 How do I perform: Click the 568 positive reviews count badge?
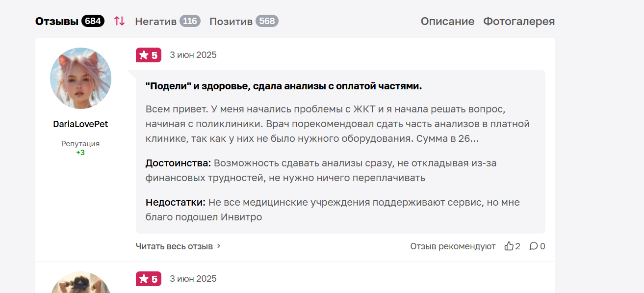[x=267, y=21]
